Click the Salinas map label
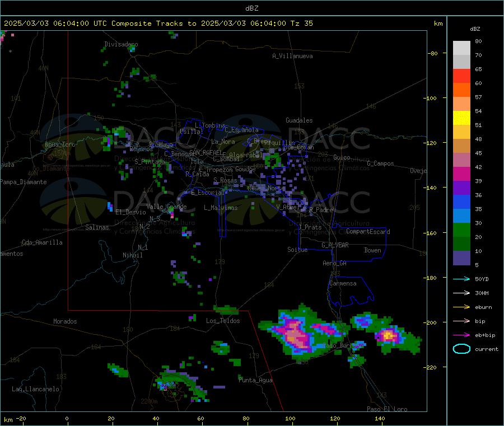Image resolution: width=504 pixels, height=426 pixels. tap(97, 227)
